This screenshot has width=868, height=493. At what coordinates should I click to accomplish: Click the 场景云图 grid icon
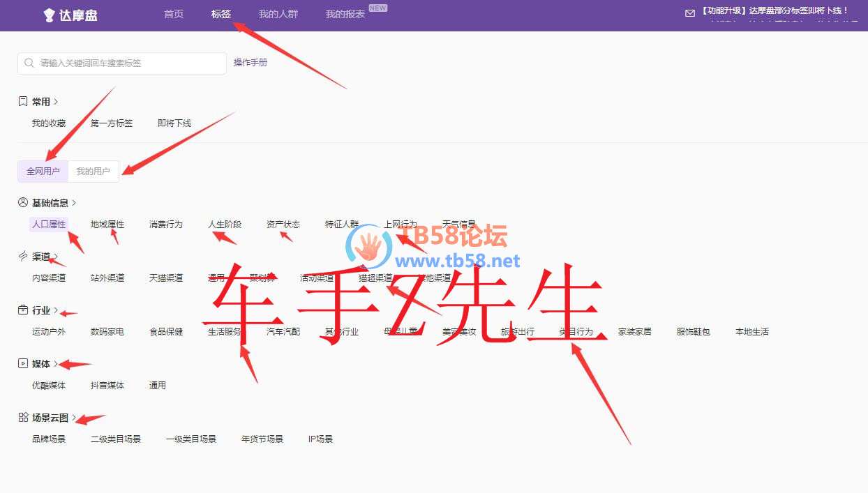[x=23, y=418]
